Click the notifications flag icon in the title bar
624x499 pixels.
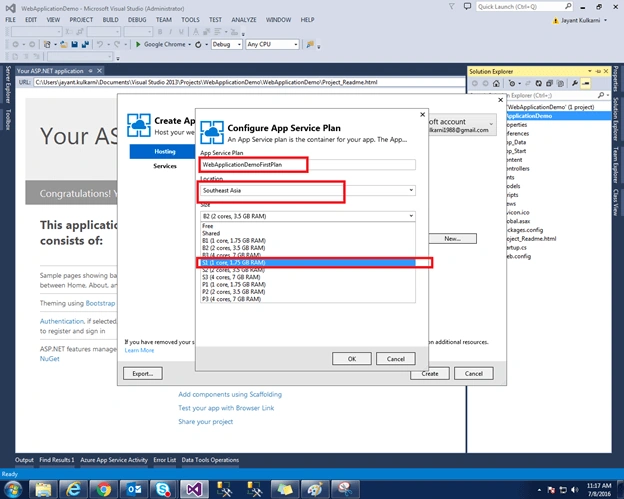point(451,7)
